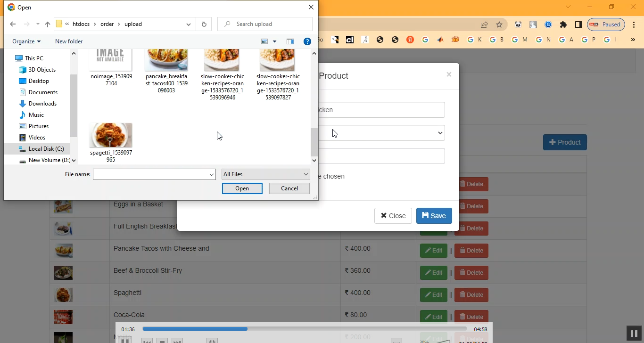Cancel the Open file dialog
This screenshot has height=343, width=644.
[x=289, y=188]
